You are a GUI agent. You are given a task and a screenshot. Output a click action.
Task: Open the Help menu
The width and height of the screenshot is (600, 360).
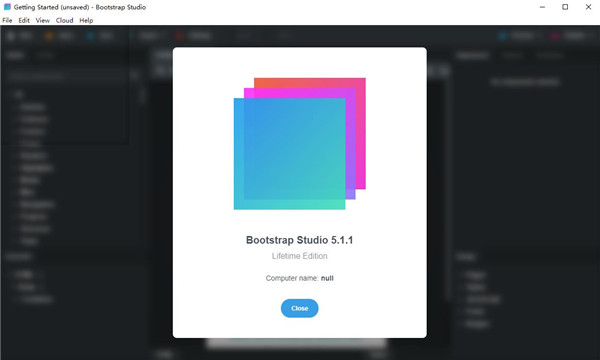pyautogui.click(x=86, y=20)
